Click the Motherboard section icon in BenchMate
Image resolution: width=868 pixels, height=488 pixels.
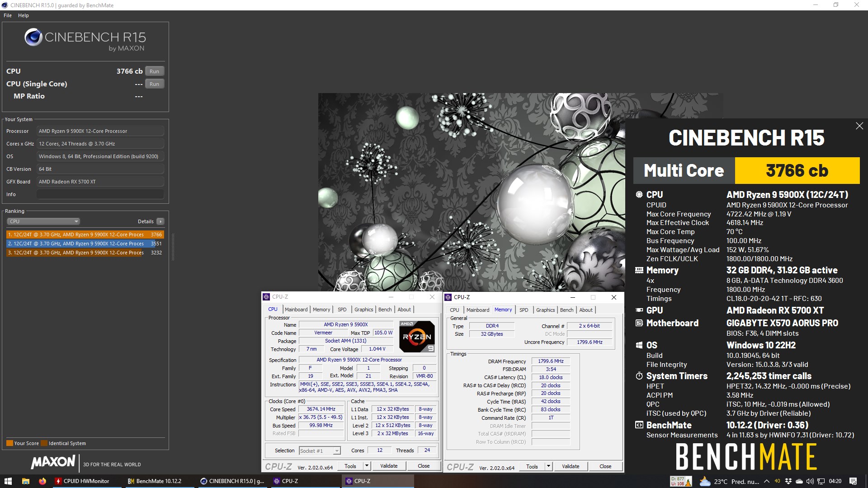click(639, 323)
